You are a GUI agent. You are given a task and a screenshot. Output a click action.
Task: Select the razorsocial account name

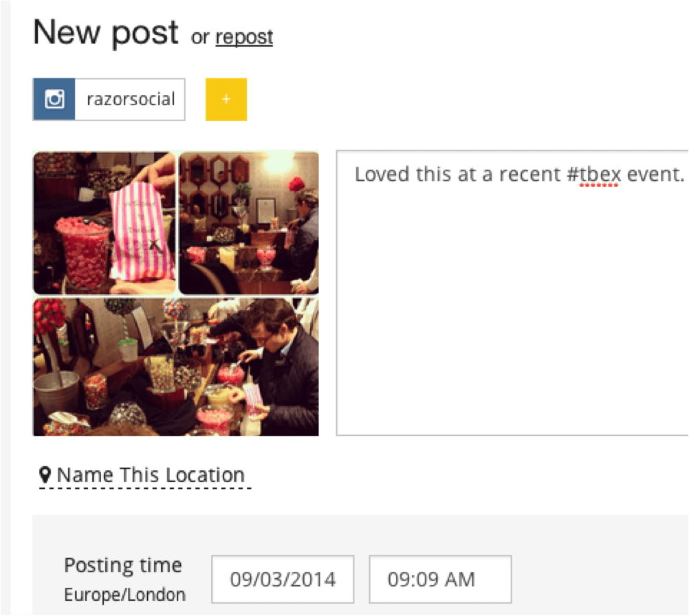131,99
